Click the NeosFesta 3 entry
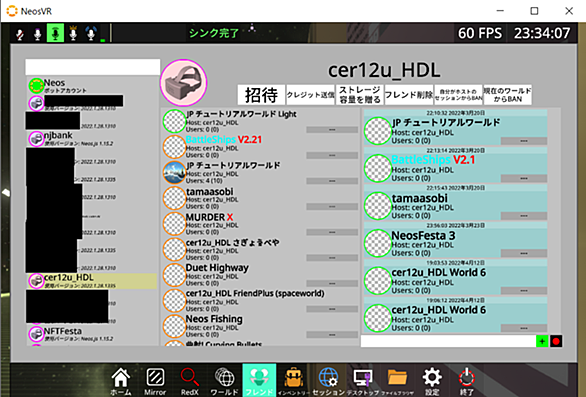 (456, 240)
